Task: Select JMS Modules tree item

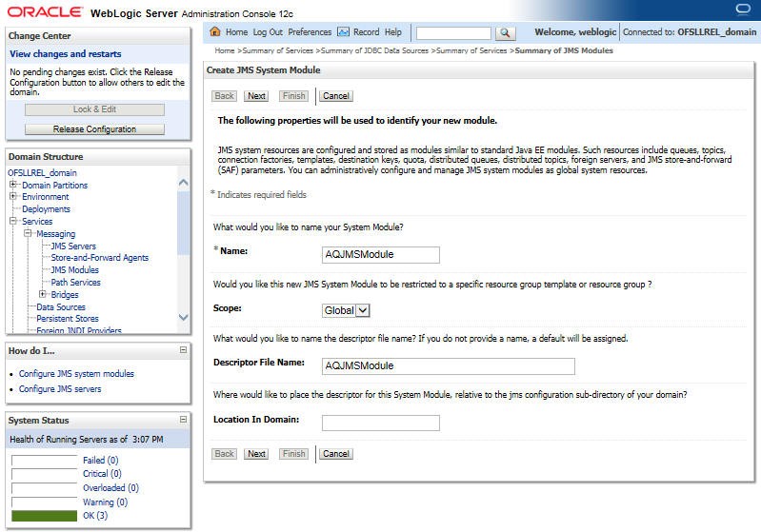Action: pyautogui.click(x=74, y=269)
